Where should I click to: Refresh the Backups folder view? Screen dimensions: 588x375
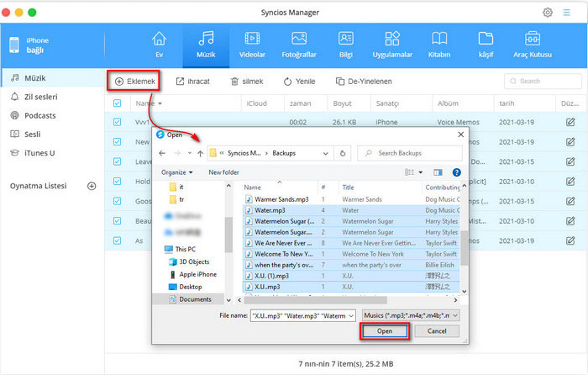pos(343,153)
